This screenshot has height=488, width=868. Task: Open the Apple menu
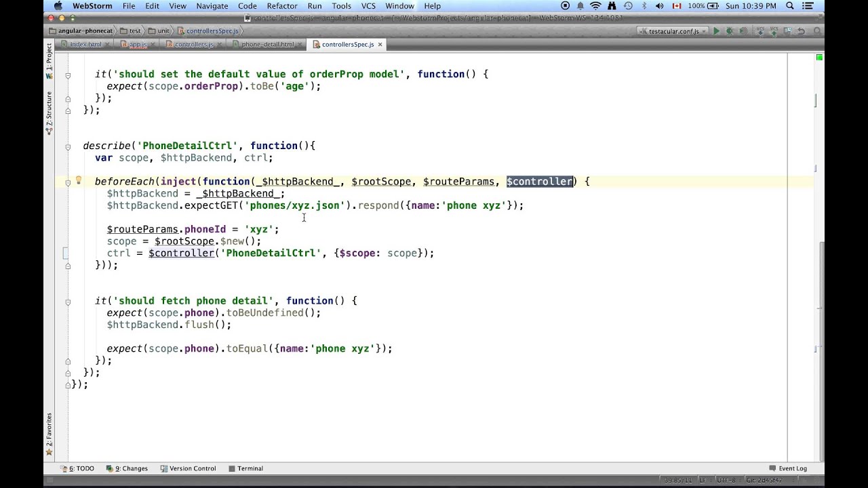[58, 6]
